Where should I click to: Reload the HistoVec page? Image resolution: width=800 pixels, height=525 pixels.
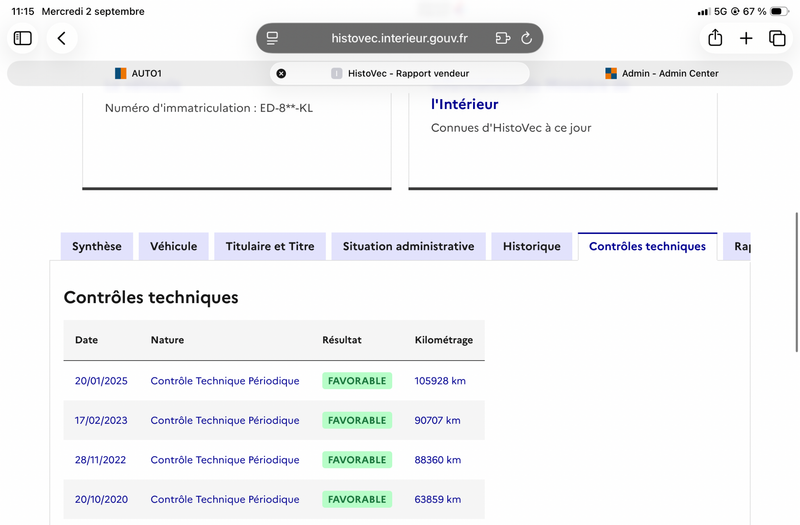527,38
